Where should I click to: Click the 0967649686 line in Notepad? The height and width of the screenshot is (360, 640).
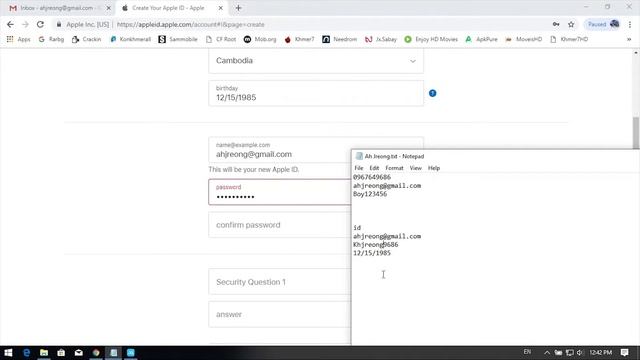tap(372, 177)
